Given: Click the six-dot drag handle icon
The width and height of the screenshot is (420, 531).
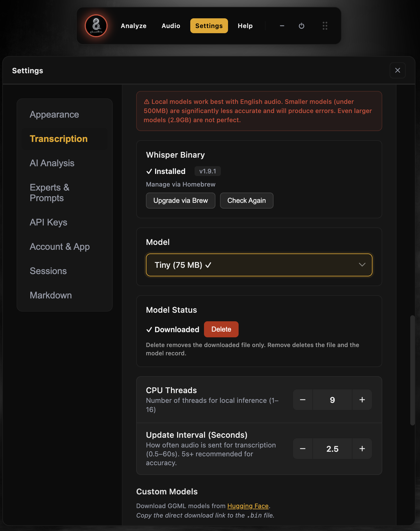Looking at the screenshot, I should 325,26.
